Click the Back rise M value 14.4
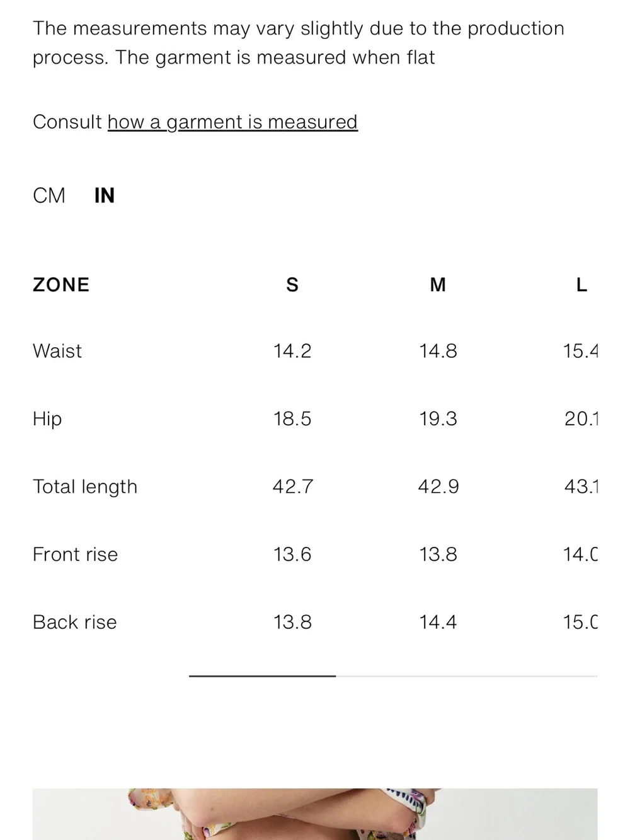630x840 pixels. 438,623
